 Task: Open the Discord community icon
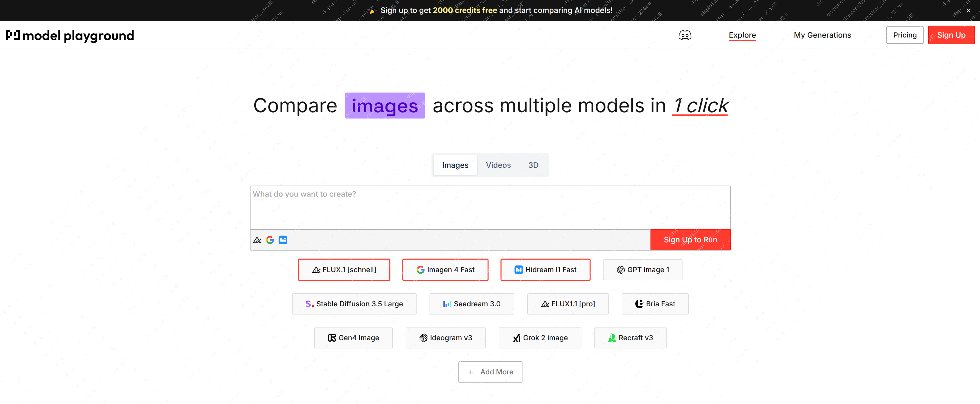pyautogui.click(x=685, y=35)
